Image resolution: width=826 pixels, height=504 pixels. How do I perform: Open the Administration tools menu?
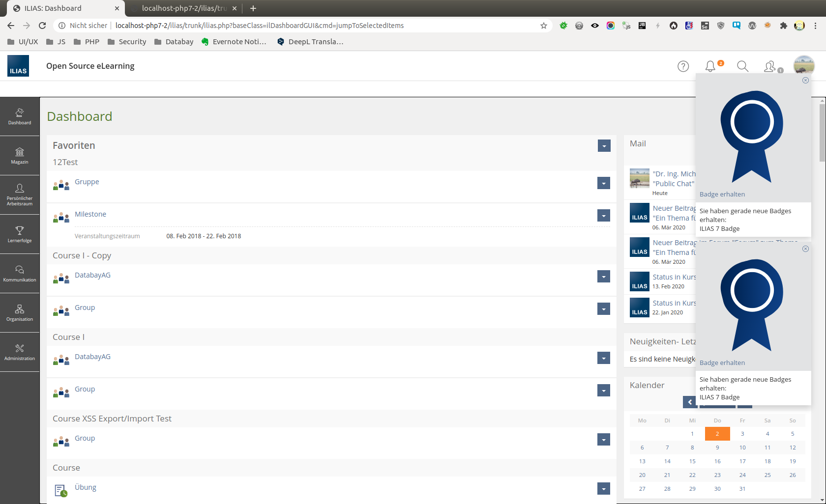click(20, 352)
